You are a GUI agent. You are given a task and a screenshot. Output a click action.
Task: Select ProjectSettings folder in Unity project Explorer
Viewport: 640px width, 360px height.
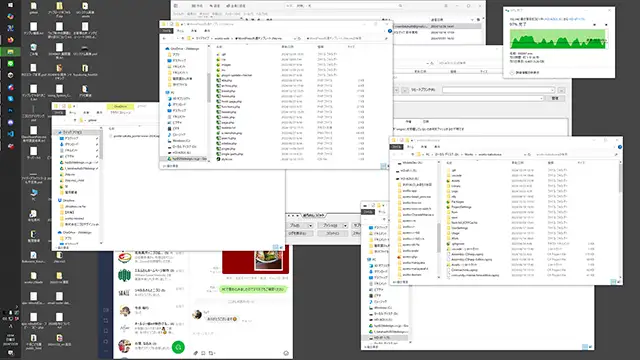tap(460, 207)
